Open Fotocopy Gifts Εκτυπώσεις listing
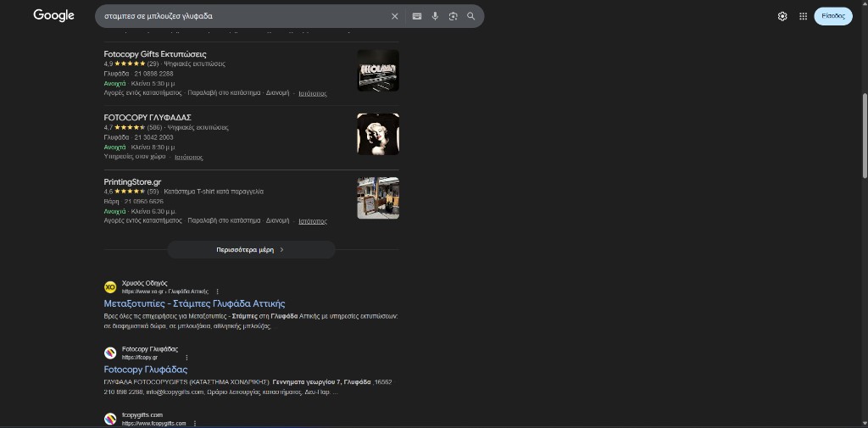This screenshot has width=868, height=428. (155, 54)
